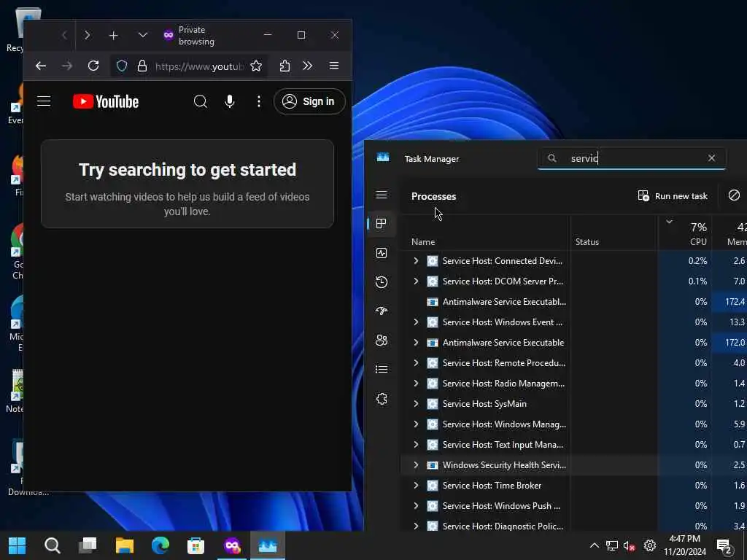Open Microsoft Store from taskbar
Screen dimensions: 747x560
click(196, 545)
